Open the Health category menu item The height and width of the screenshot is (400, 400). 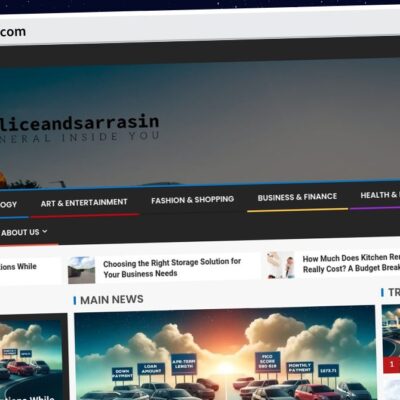coord(380,195)
